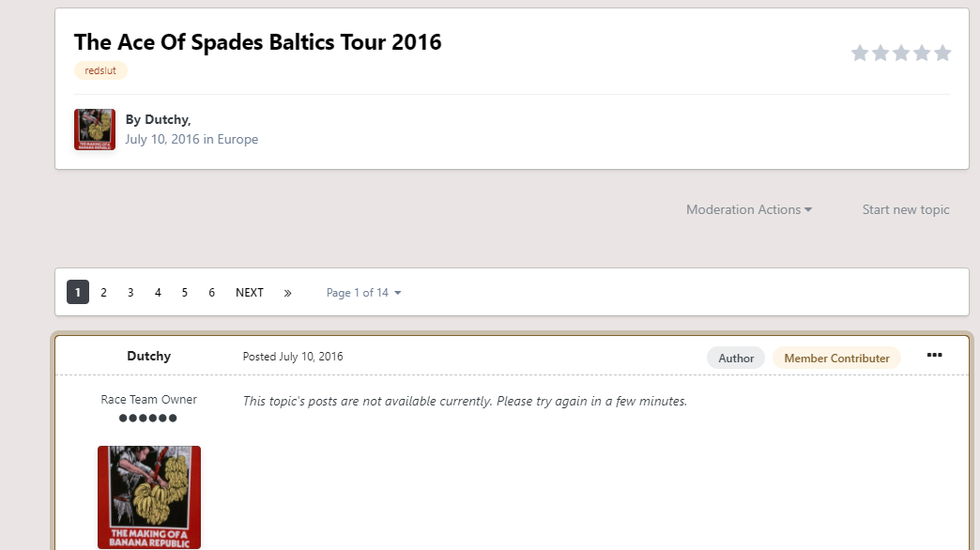980x550 pixels.
Task: Open the redslut tag
Action: pos(100,70)
